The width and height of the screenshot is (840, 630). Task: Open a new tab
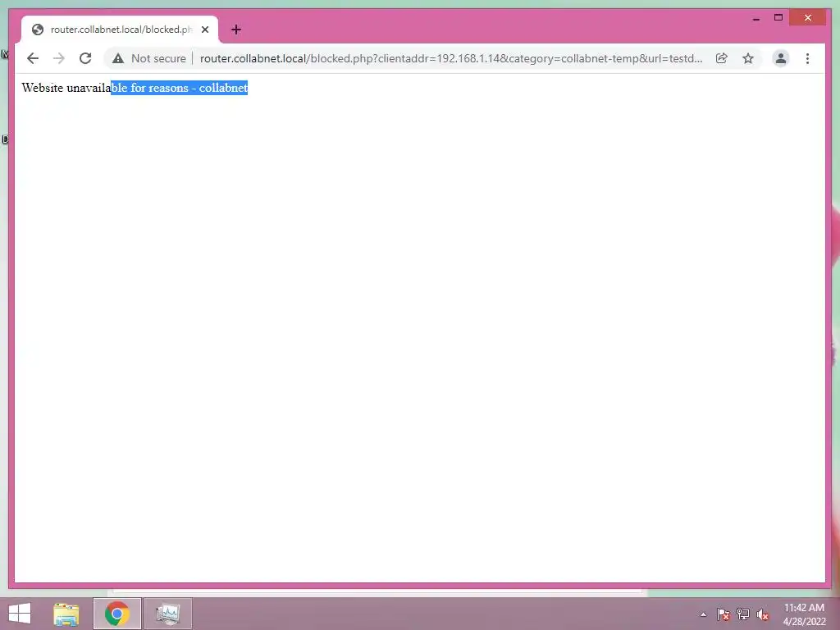tap(236, 30)
